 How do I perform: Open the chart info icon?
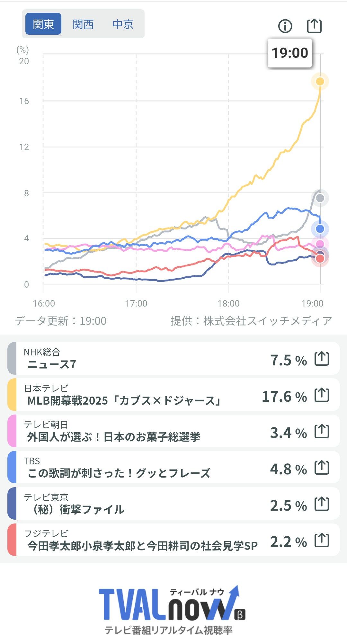coord(285,26)
